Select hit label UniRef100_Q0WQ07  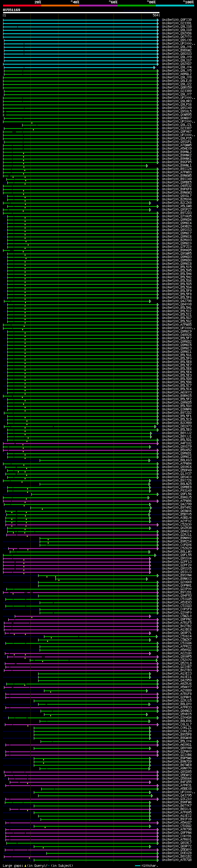177,118
